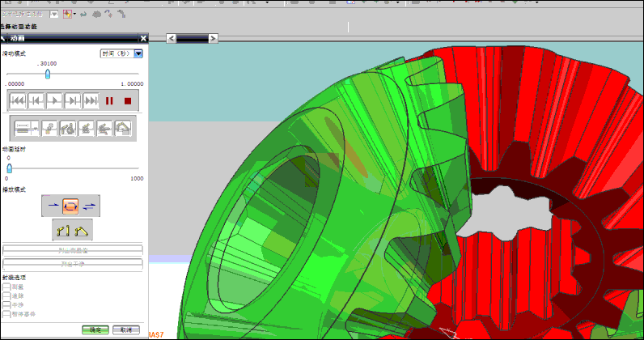Click the 列出测量值 button
The width and height of the screenshot is (644, 340).
pos(73,250)
